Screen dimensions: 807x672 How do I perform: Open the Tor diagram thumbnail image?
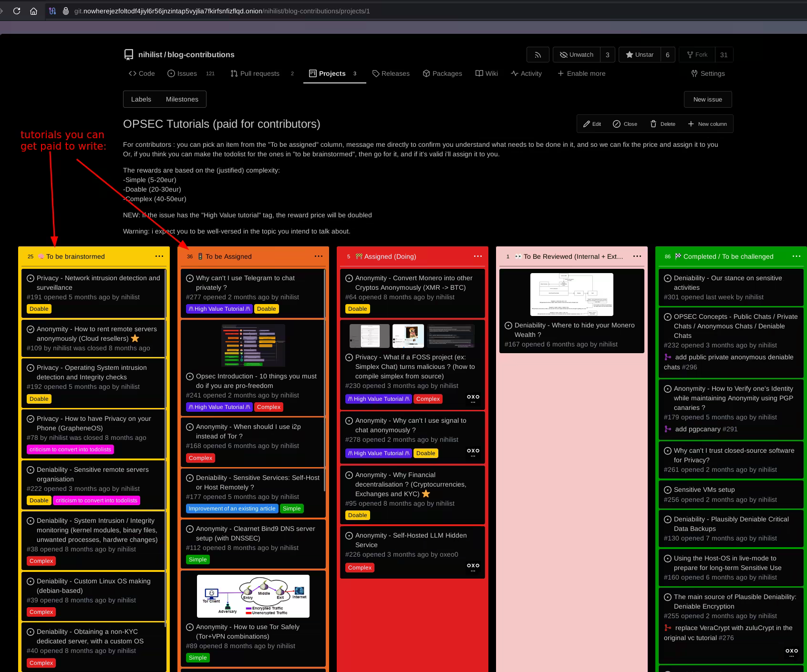[x=253, y=596]
